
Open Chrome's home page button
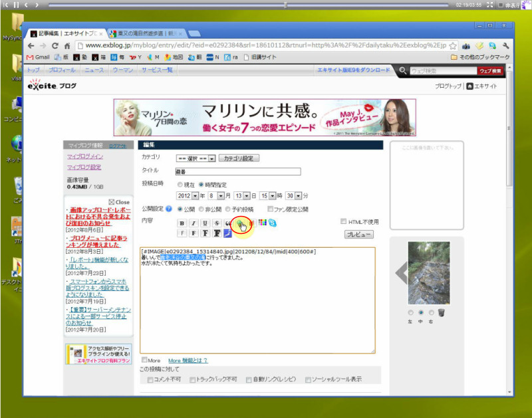[x=67, y=46]
